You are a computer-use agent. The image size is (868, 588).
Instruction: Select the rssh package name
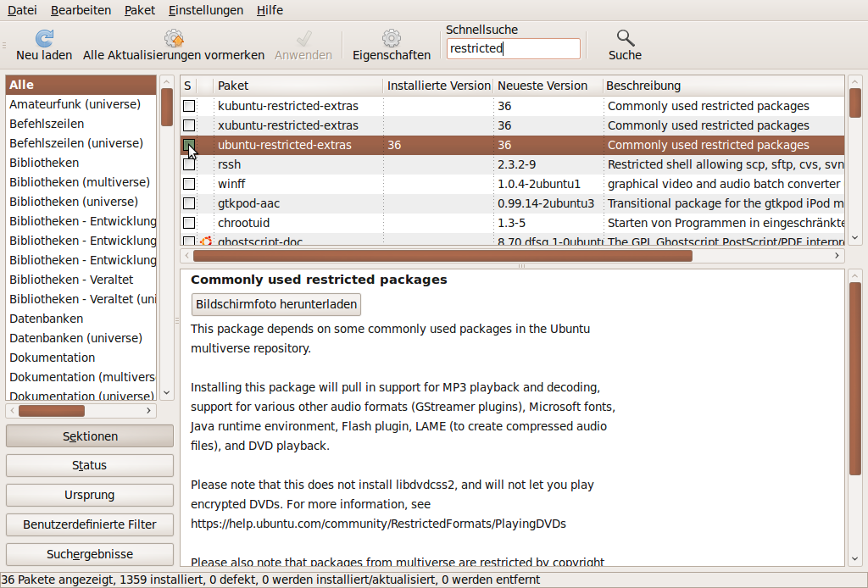229,164
